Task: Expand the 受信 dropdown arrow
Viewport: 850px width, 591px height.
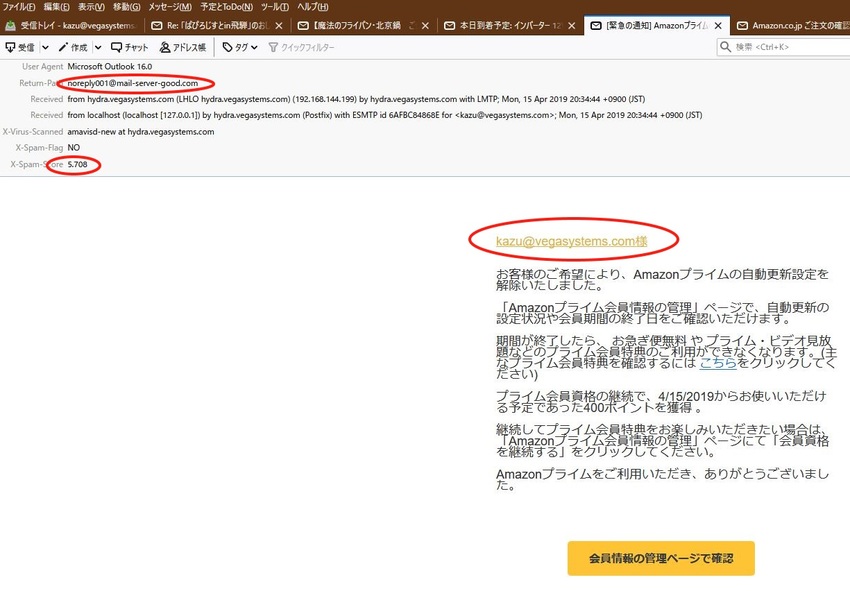Action: pyautogui.click(x=46, y=48)
